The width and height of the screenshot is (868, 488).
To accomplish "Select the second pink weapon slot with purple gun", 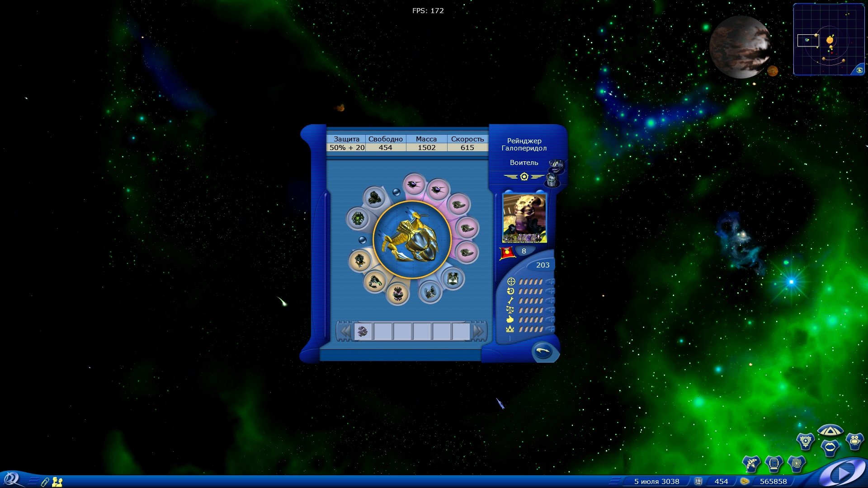I will (438, 190).
